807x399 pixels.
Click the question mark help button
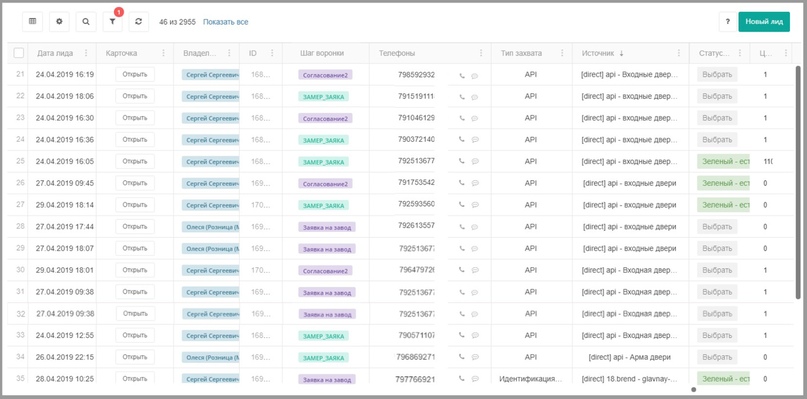pos(728,22)
